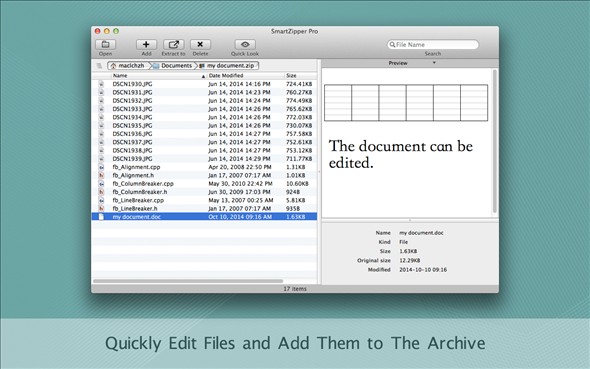Open the Preview dropdown arrow
The width and height of the screenshot is (590, 369).
pyautogui.click(x=434, y=63)
